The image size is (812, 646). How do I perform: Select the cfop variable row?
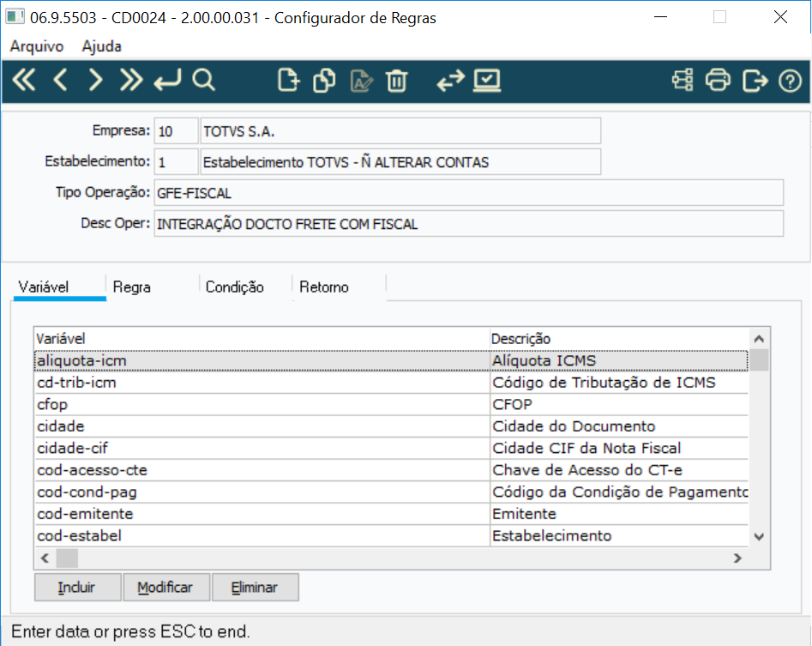pyautogui.click(x=391, y=405)
